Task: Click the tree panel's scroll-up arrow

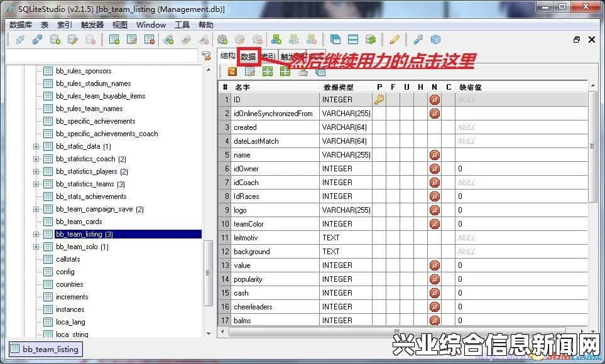Action: (209, 70)
